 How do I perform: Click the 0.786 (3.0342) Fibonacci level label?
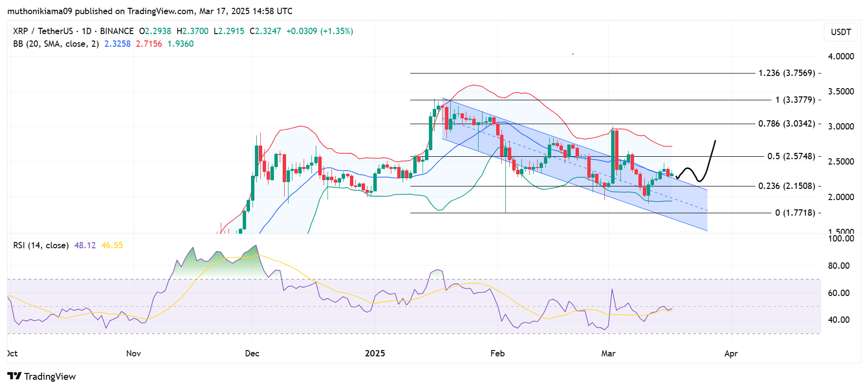point(787,124)
